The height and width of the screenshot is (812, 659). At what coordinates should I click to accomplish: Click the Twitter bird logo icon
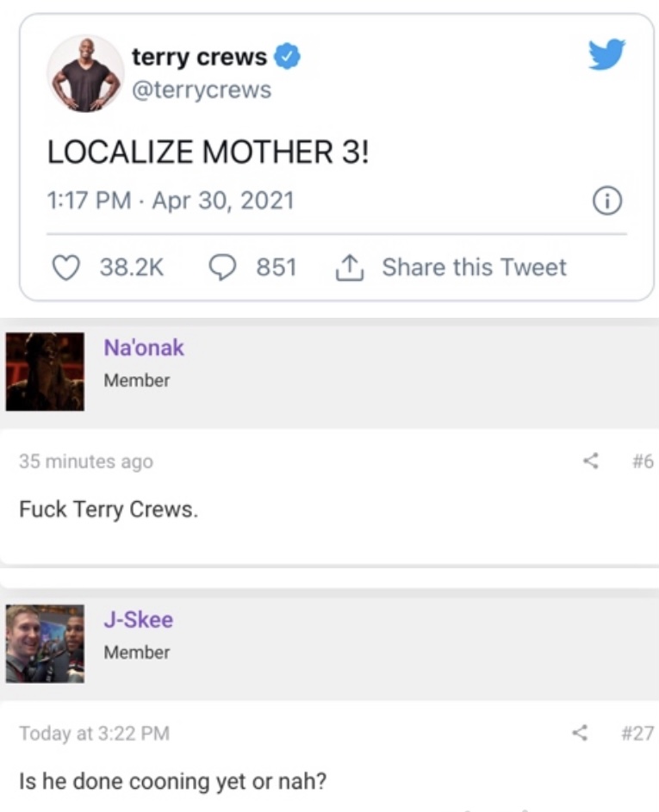[606, 54]
